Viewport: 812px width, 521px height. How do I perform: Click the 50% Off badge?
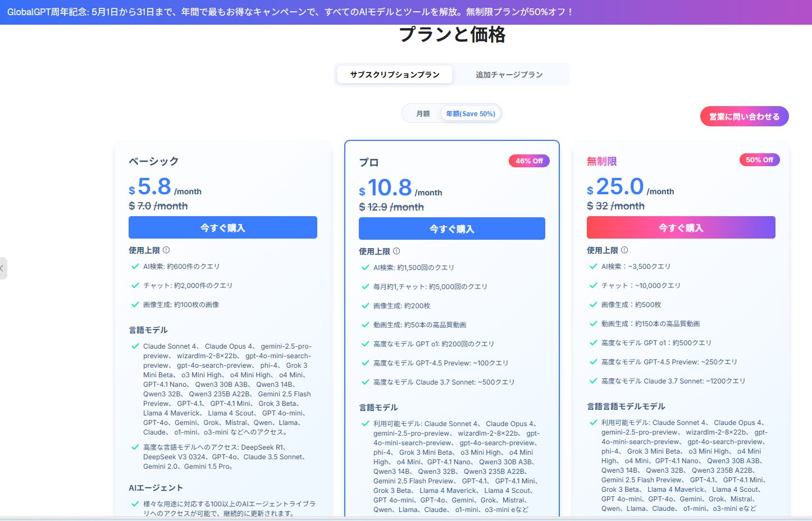point(759,159)
